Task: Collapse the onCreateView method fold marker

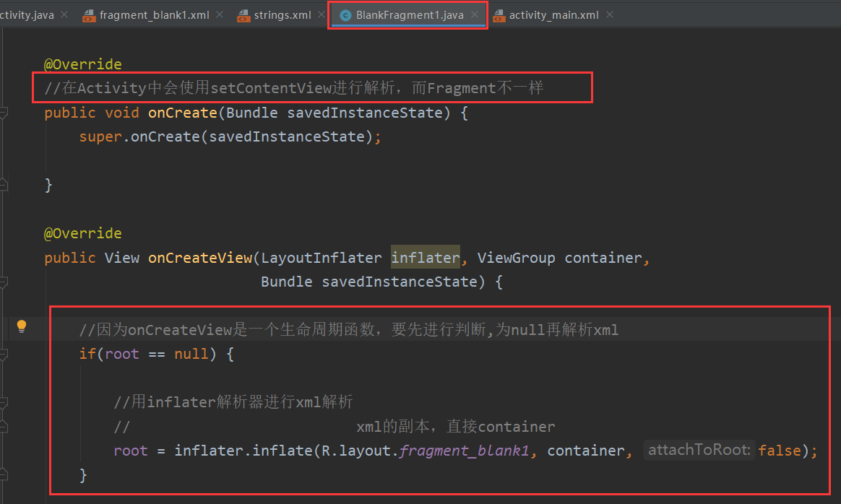Action: tap(3, 282)
